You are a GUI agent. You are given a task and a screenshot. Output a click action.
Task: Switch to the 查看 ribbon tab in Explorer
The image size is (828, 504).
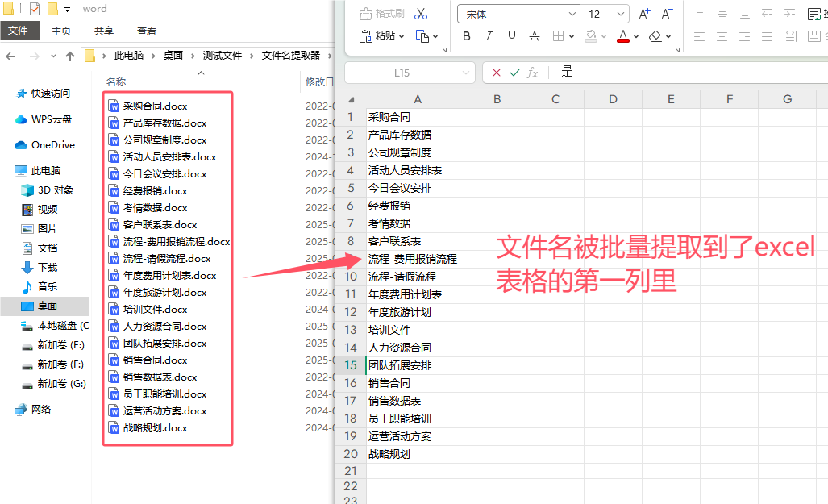point(146,31)
